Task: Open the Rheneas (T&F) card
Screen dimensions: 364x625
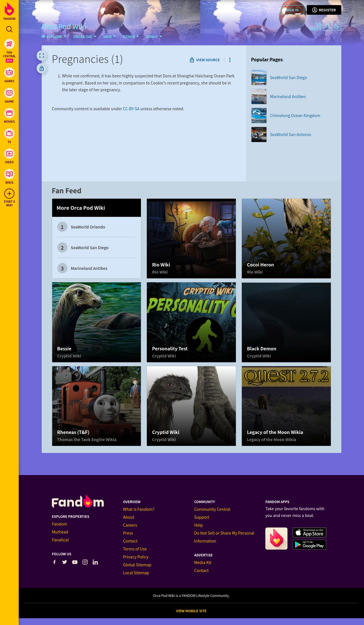Action: [96, 406]
